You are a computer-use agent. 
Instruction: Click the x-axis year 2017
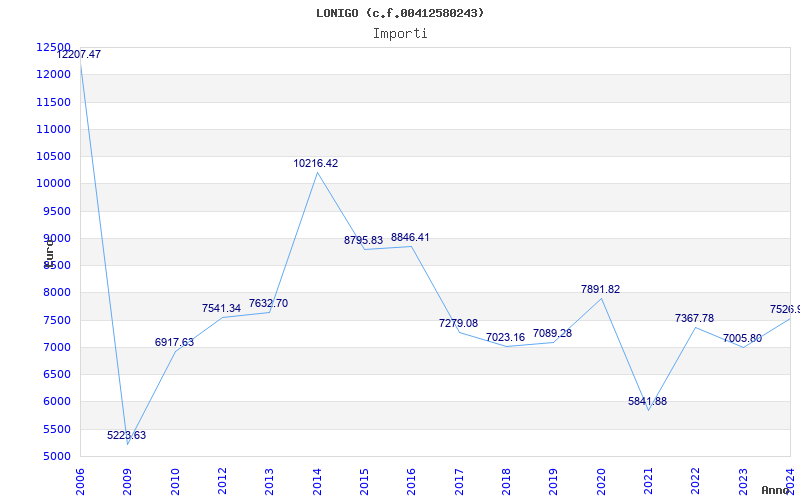459,481
